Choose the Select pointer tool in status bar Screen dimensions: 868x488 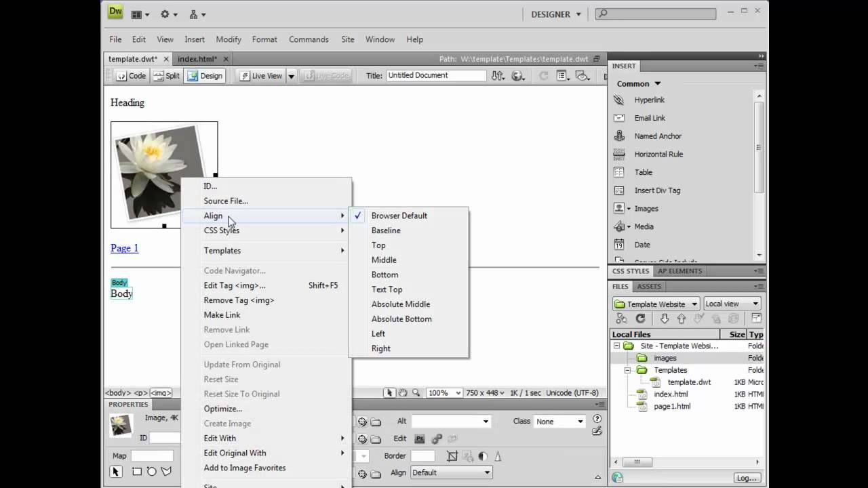[x=390, y=392]
